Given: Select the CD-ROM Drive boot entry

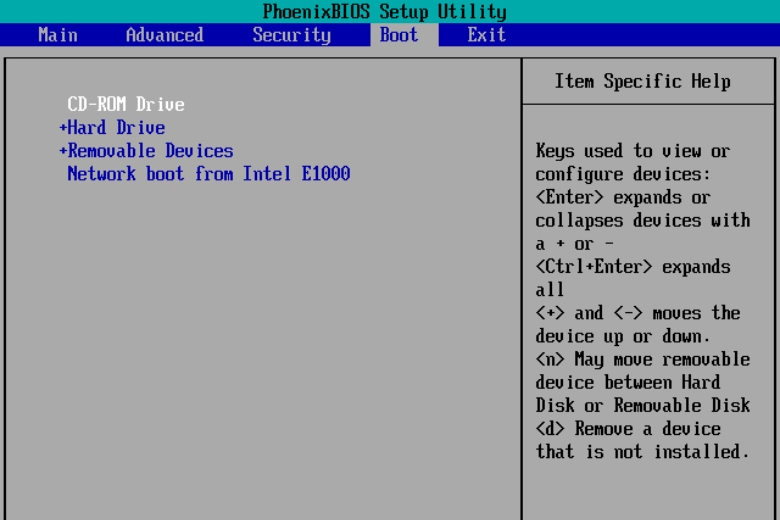Looking at the screenshot, I should pos(126,104).
